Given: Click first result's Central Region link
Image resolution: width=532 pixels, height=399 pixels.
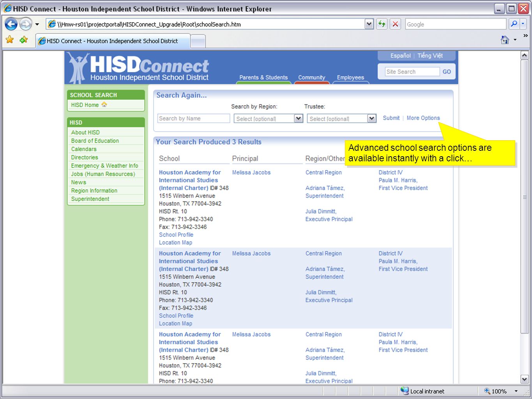Looking at the screenshot, I should 323,172.
